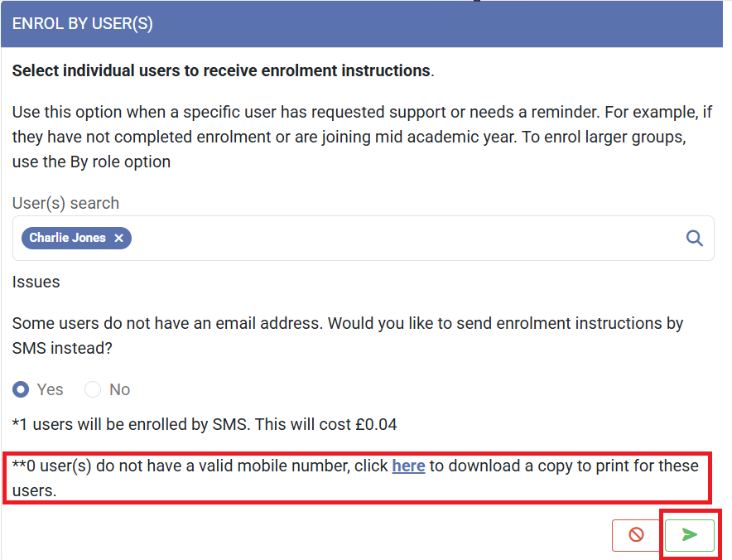Select the No radio button
This screenshot has width=732, height=560.
(x=93, y=389)
